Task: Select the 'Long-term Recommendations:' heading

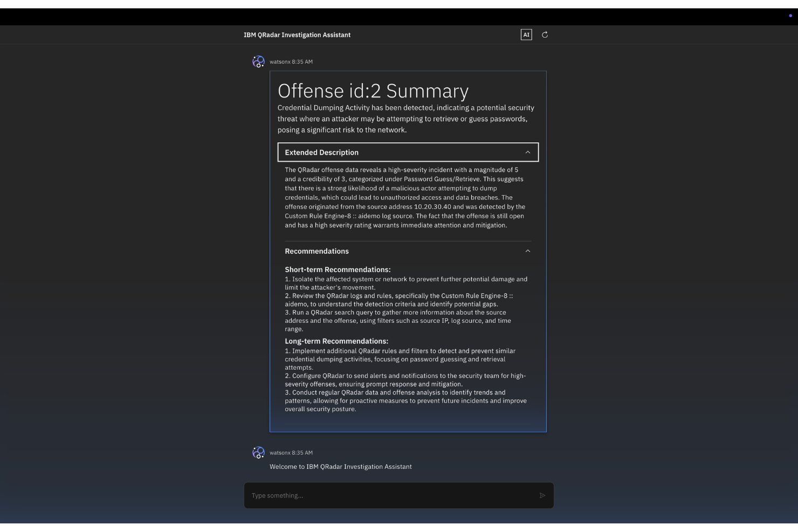Action: coord(336,341)
